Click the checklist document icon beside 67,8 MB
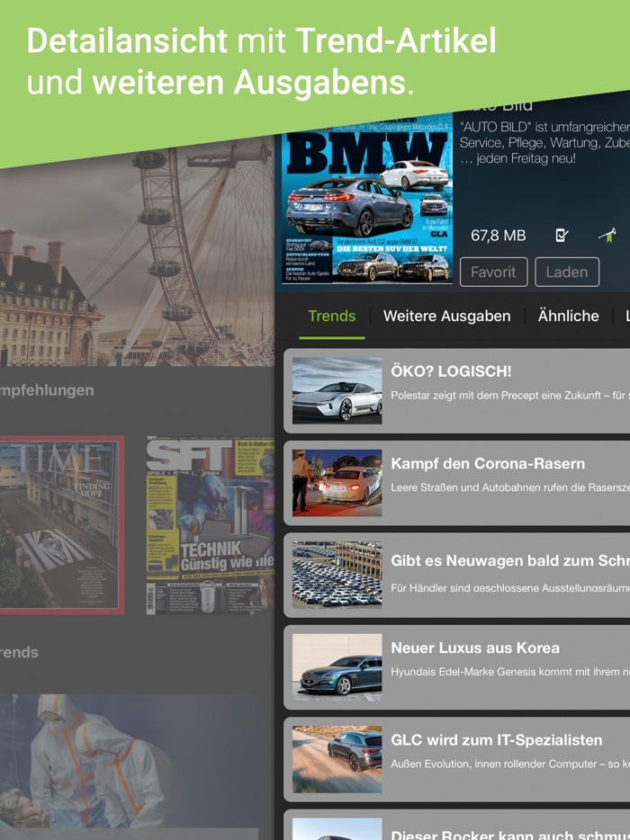 pyautogui.click(x=561, y=235)
